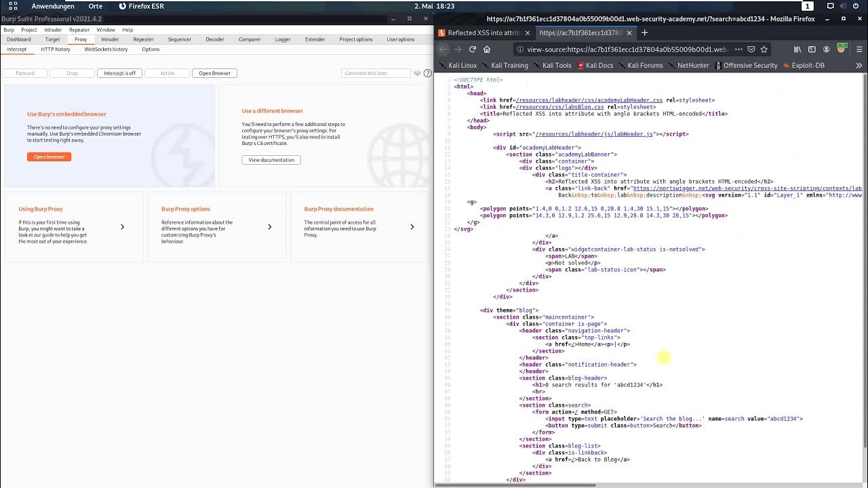868x488 pixels.
Task: Open the Firefox Library icon
Action: click(x=797, y=49)
